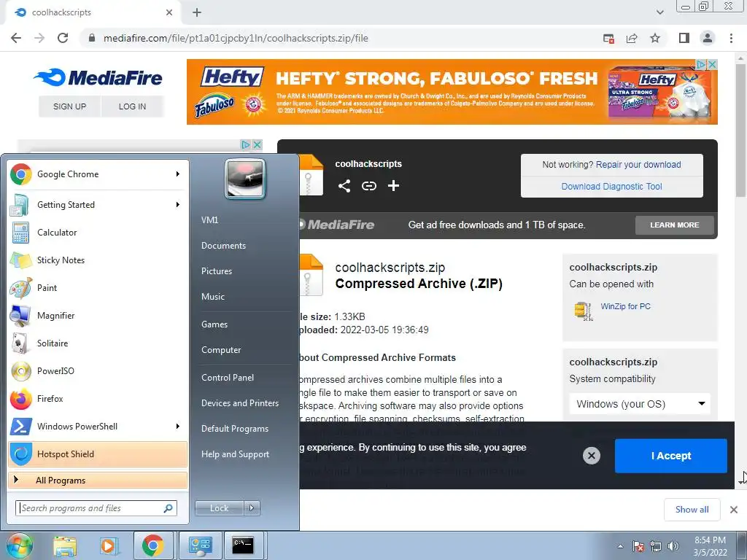Click Show all downloads

(692, 510)
